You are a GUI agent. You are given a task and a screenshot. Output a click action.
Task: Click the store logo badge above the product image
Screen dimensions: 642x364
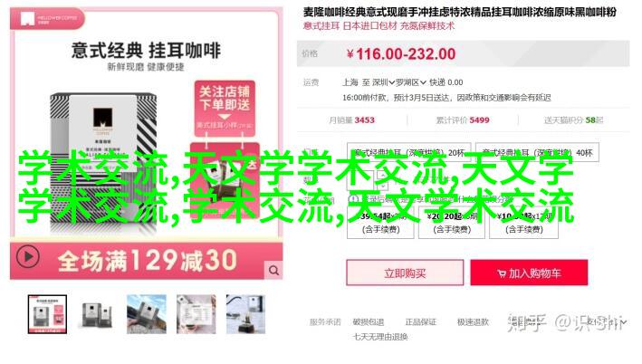click(x=47, y=19)
